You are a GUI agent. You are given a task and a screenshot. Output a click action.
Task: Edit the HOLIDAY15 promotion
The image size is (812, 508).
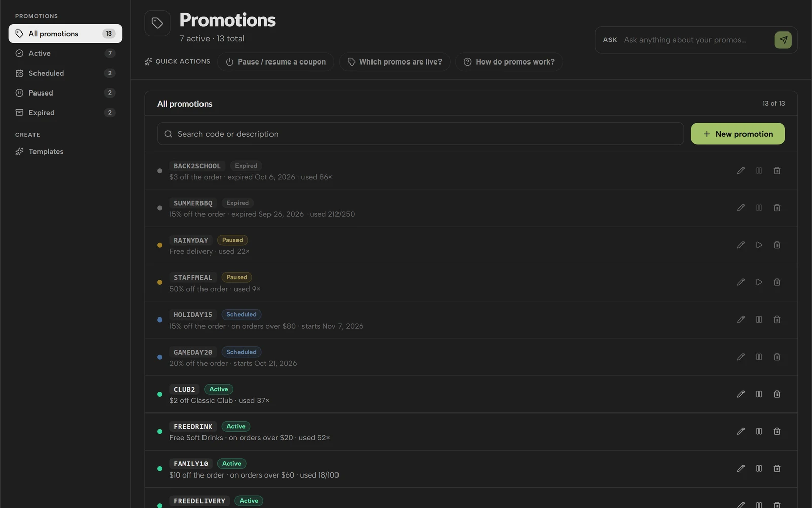click(x=741, y=320)
